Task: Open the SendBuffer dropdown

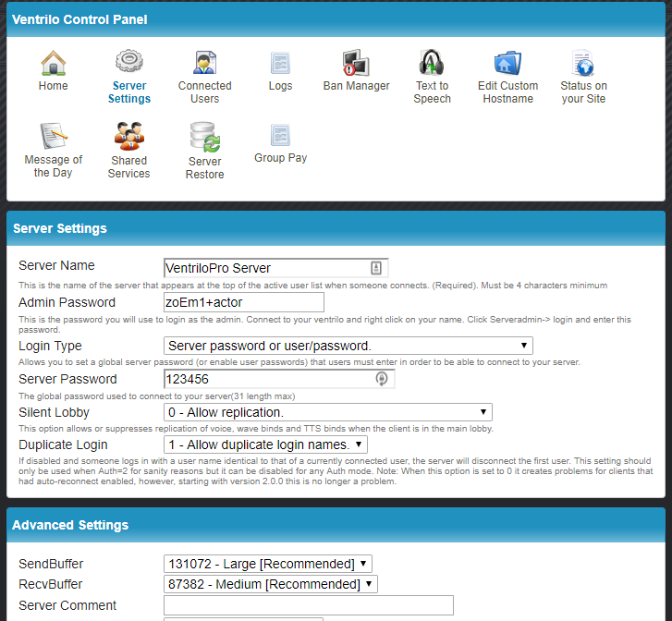Action: coord(268,564)
